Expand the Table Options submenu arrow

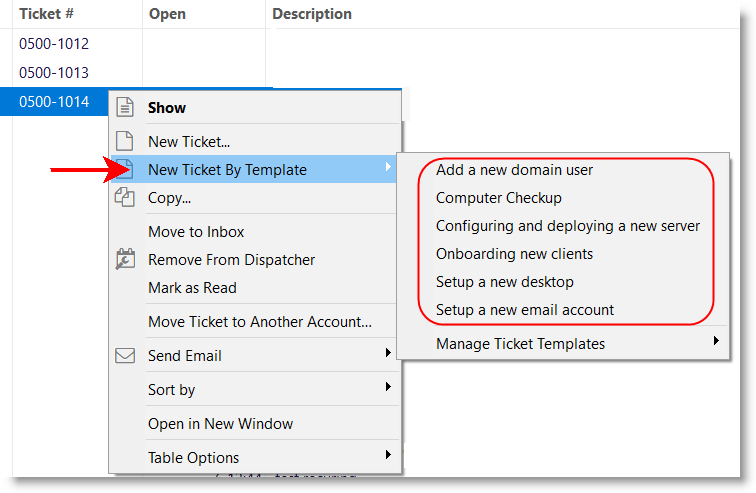(387, 457)
